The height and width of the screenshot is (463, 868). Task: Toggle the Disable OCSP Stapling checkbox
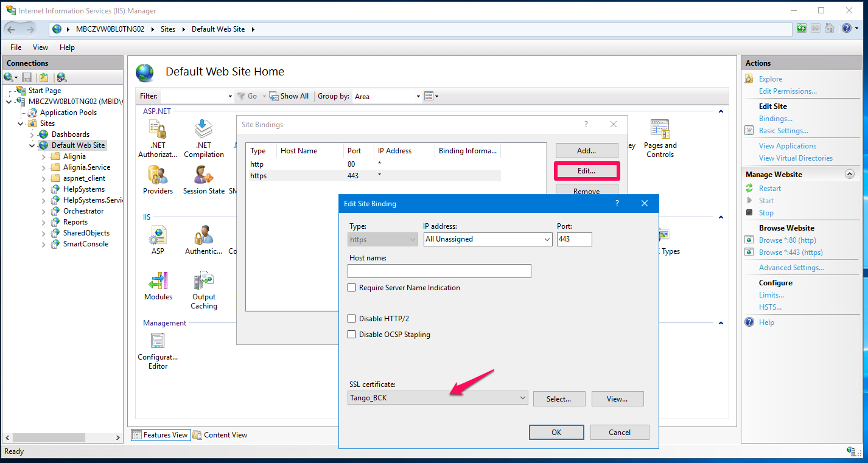352,335
